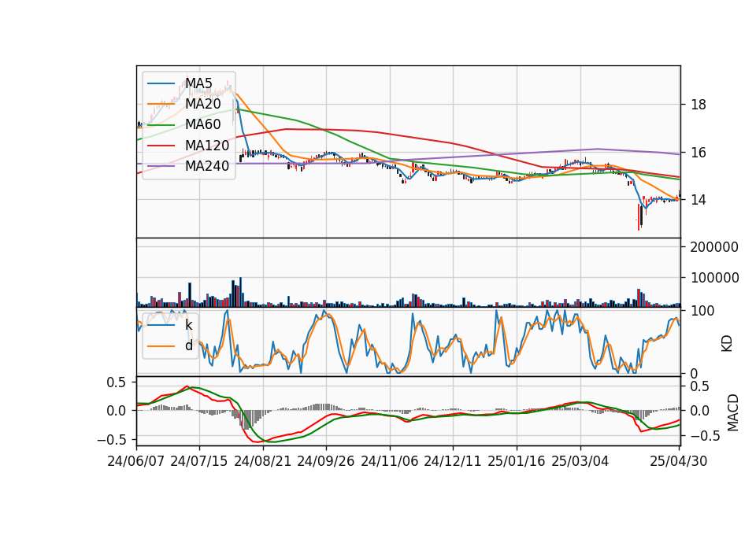Click the k legend entry in KD panel
This screenshot has width=756, height=543.
[x=188, y=325]
